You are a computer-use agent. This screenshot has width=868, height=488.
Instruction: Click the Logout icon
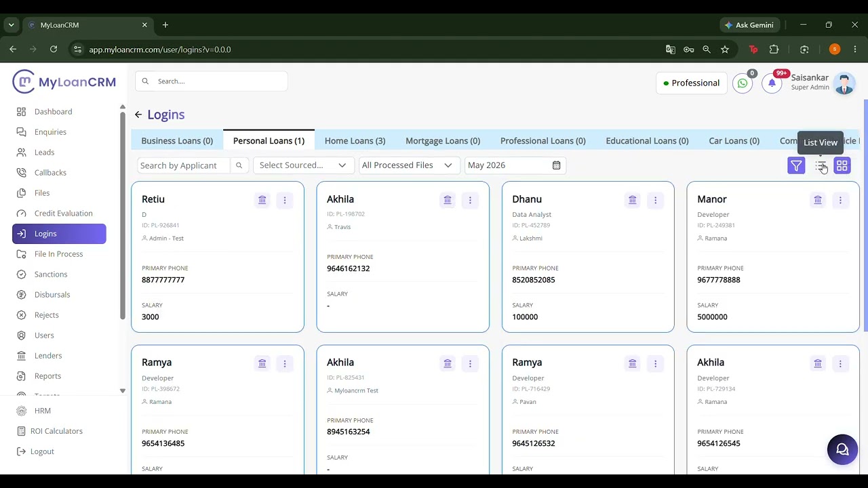tap(22, 451)
